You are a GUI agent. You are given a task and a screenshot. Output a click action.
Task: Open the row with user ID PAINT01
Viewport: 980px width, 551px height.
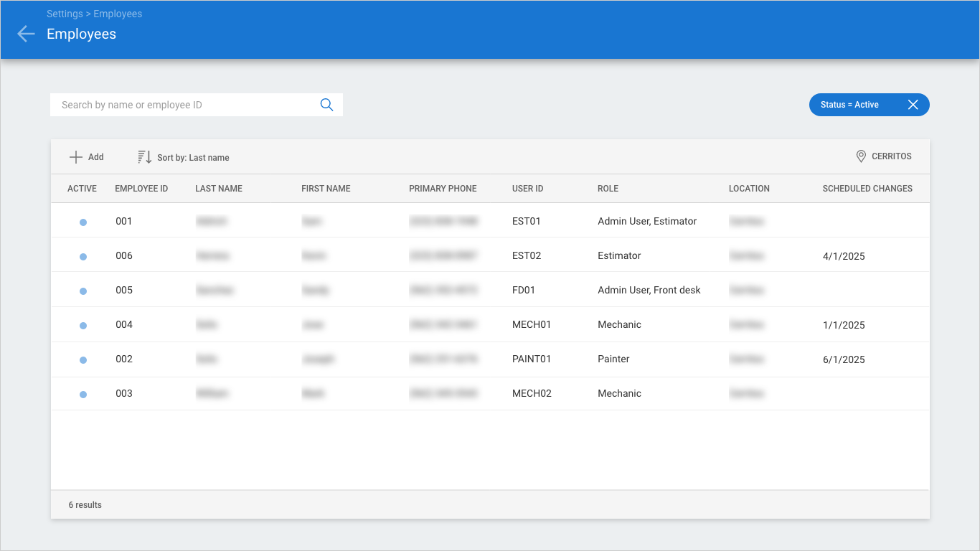[x=490, y=359]
